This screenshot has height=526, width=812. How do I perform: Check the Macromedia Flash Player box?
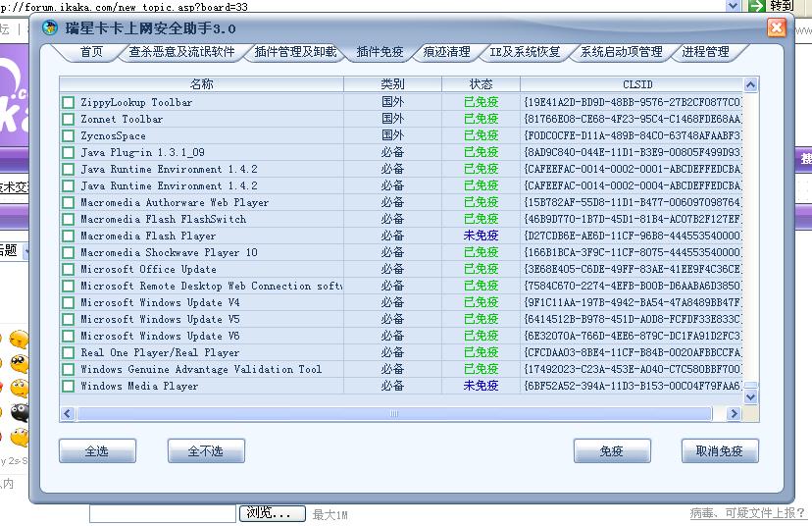point(68,236)
